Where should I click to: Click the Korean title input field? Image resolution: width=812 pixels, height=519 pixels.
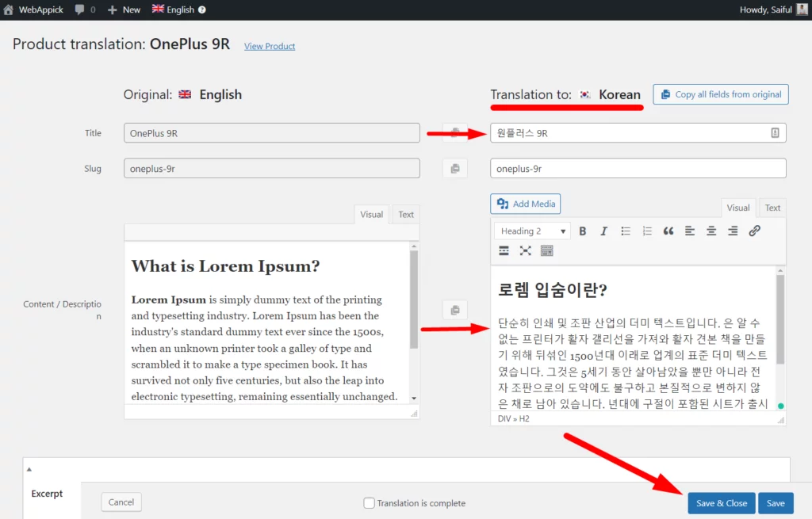click(x=638, y=133)
